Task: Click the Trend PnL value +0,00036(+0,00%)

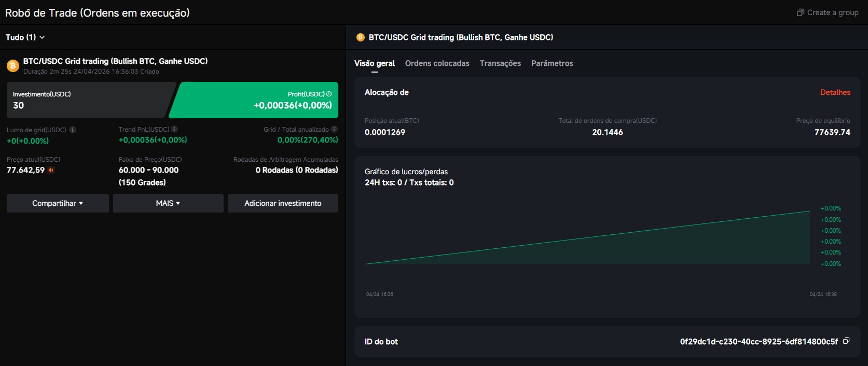Action: click(153, 140)
